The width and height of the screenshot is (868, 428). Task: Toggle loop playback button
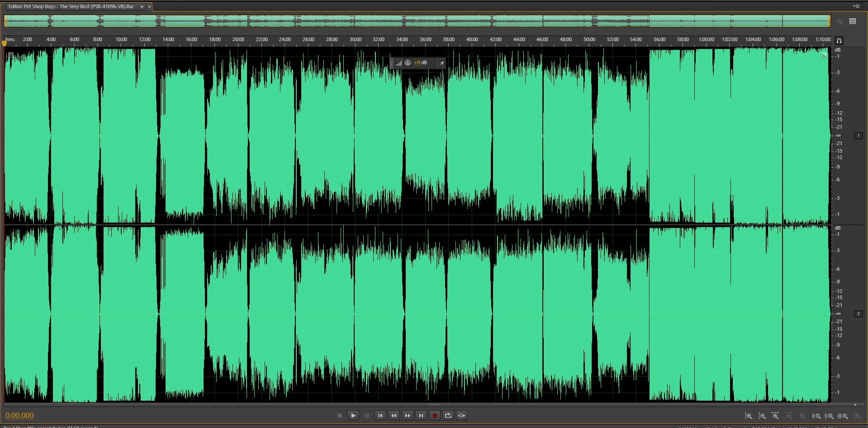pyautogui.click(x=448, y=416)
